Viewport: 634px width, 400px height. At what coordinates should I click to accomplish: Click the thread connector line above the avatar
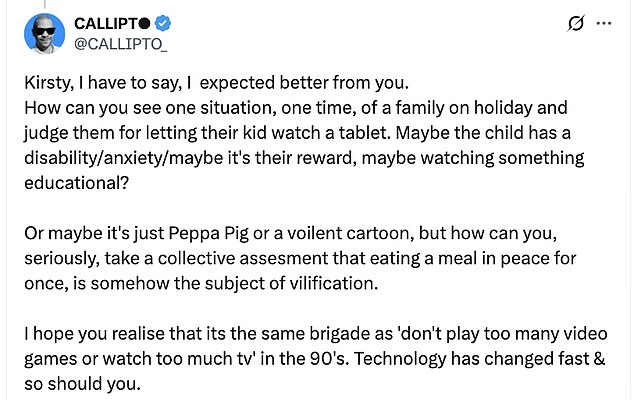point(44,4)
